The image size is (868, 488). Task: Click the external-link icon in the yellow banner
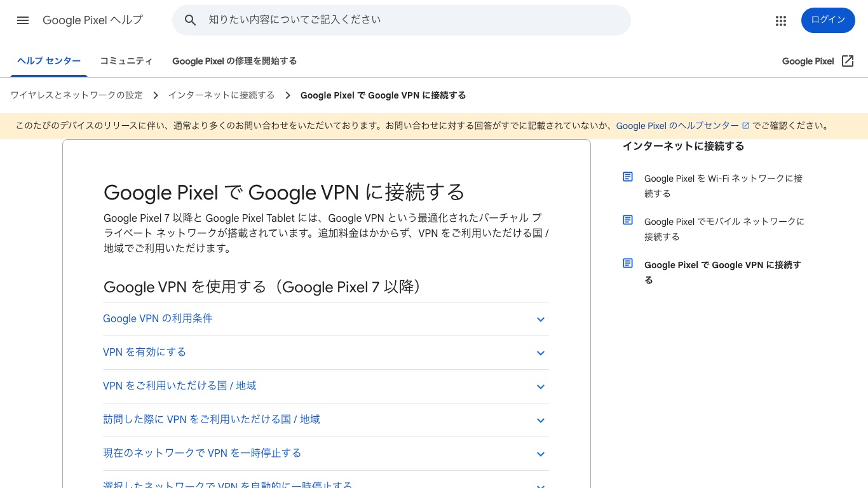746,126
